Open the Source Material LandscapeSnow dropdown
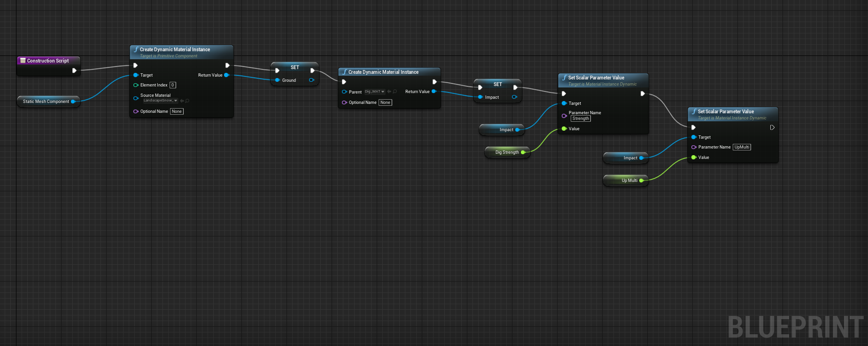Image resolution: width=868 pixels, height=346 pixels. pos(160,101)
